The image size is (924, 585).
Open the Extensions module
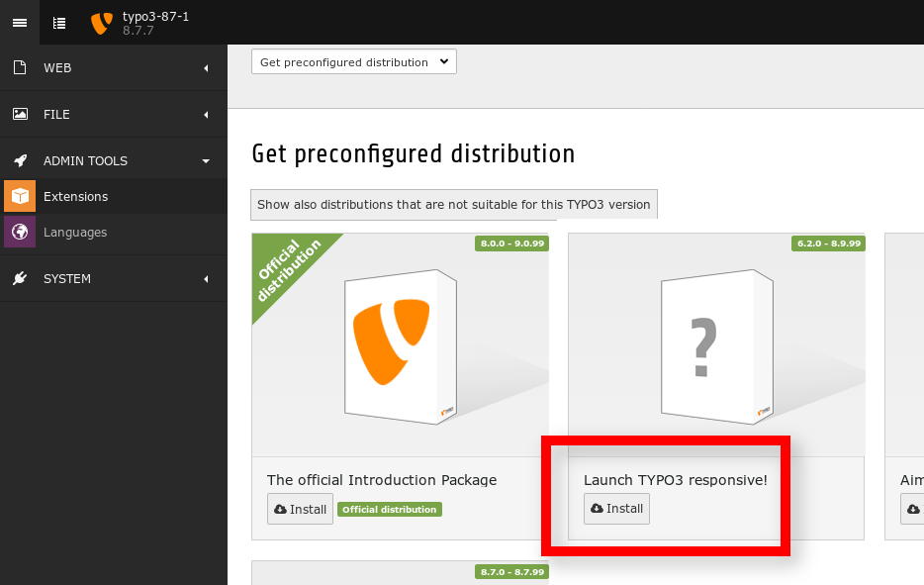click(114, 196)
